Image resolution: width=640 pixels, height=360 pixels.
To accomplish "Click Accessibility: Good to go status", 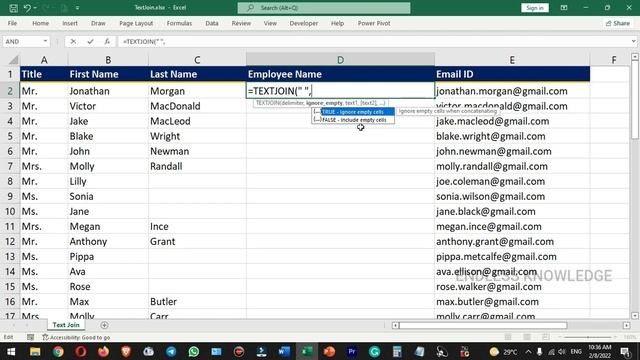I will pyautogui.click(x=76, y=337).
